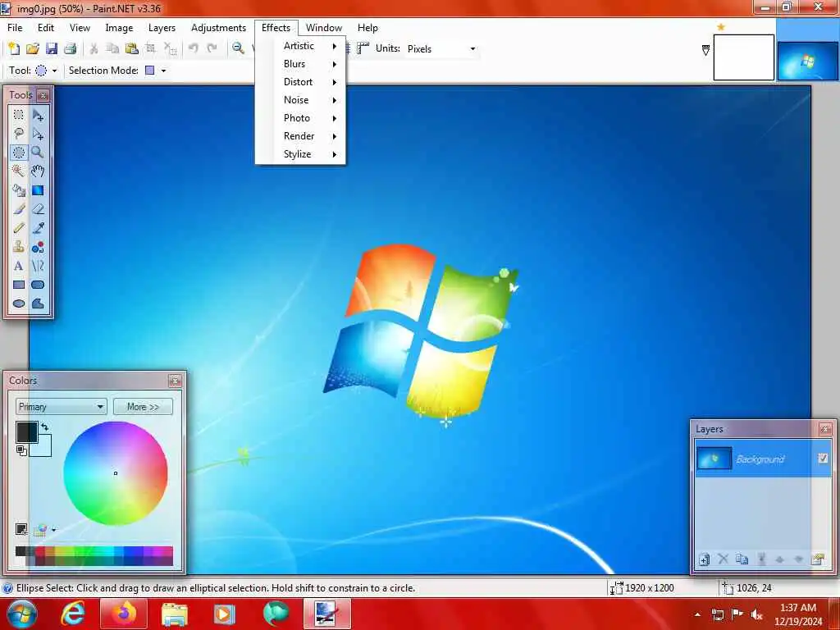Select the Freeform Shape tool
Viewport: 840px width, 630px height.
tap(38, 304)
